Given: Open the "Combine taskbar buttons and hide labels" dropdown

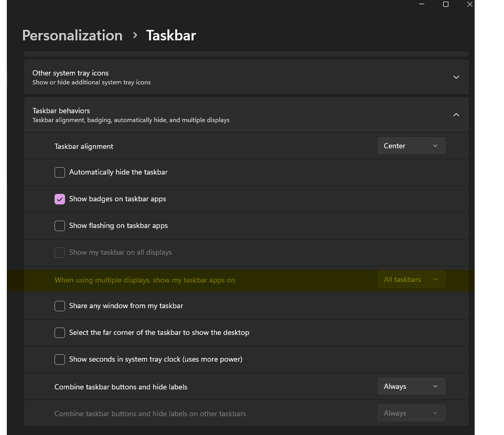Looking at the screenshot, I should click(411, 386).
